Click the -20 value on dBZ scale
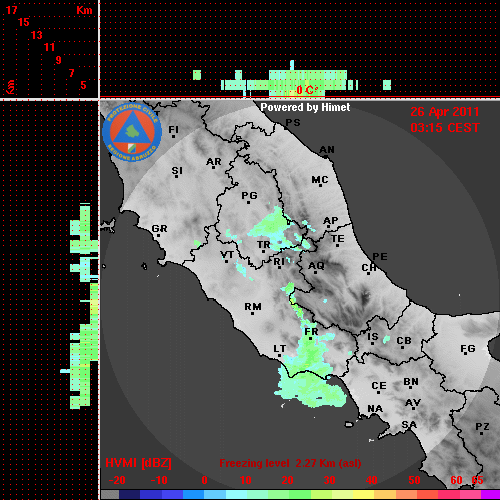Viewport: 500px width, 500px height. (117, 480)
